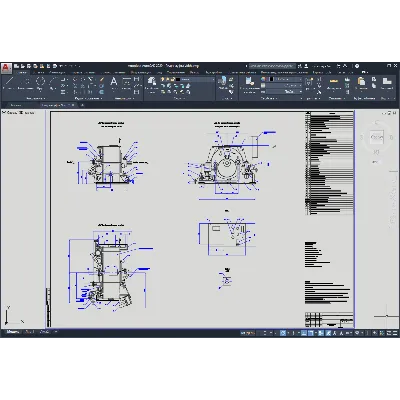
Task: Switch to the Model tab at bottom
Action: pos(12,332)
